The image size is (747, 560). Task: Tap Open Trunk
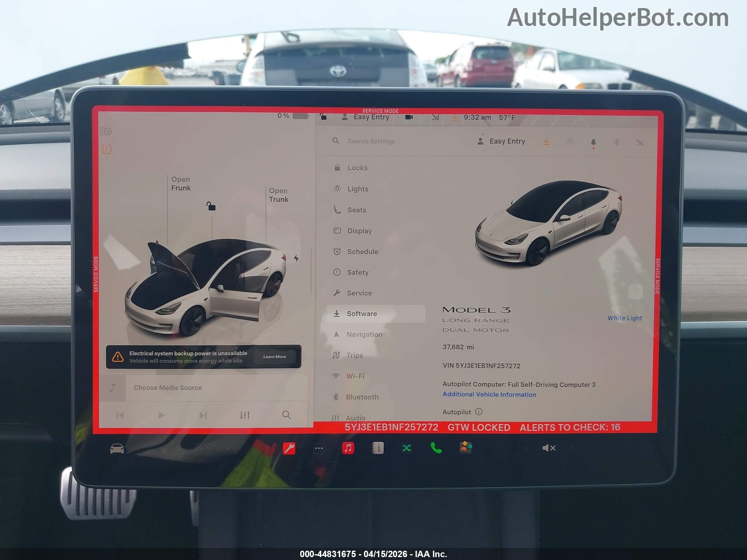pos(278,195)
